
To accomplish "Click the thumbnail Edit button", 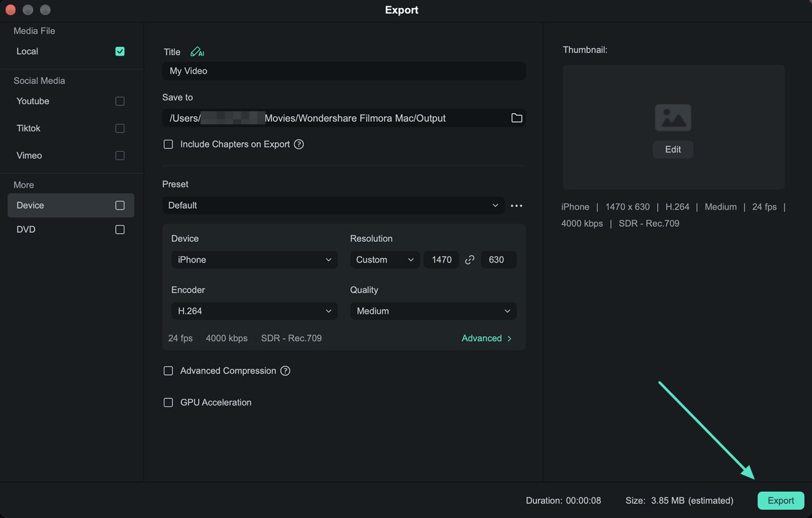I will click(673, 149).
